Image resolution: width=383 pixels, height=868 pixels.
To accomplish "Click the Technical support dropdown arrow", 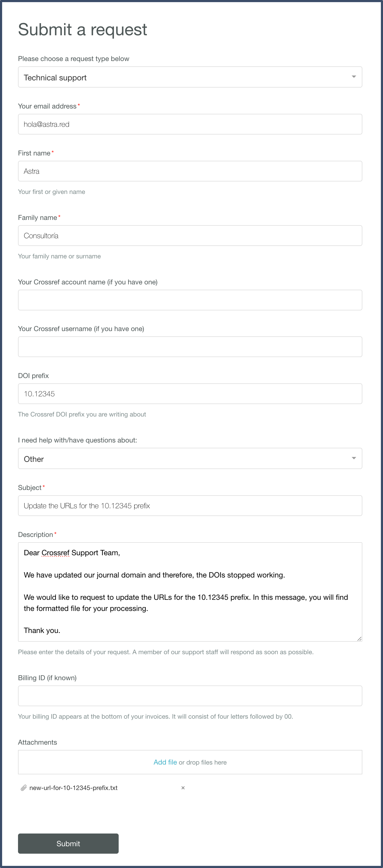I will coord(354,77).
